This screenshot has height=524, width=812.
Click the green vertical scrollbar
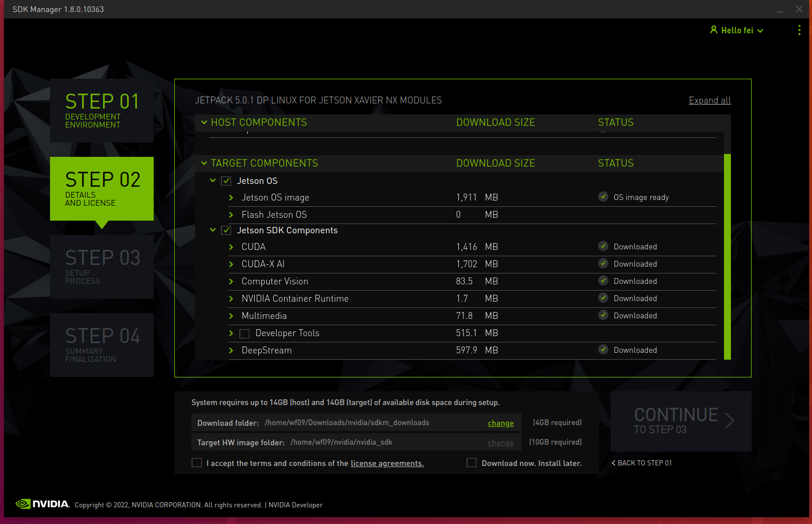click(x=727, y=256)
